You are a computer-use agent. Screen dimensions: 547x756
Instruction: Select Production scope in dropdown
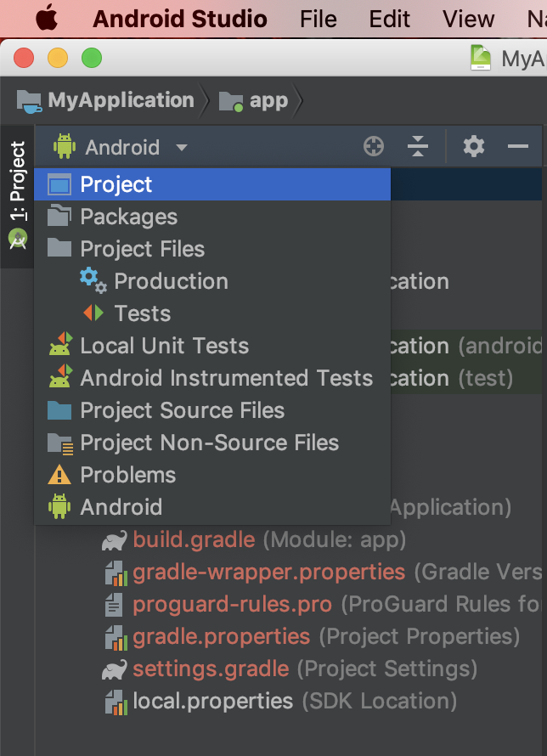pyautogui.click(x=212, y=281)
